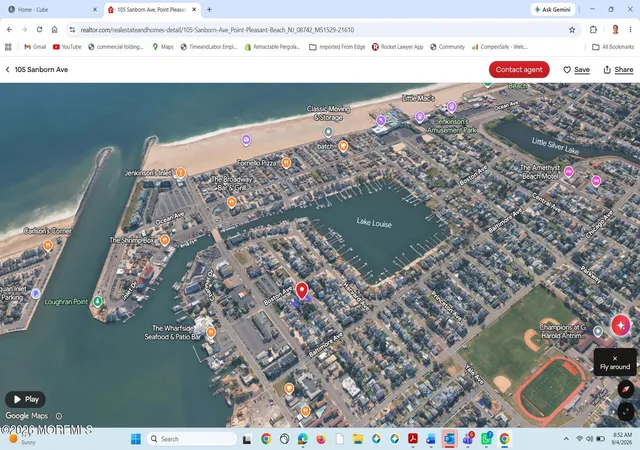Click the Windows Start button

[136, 439]
